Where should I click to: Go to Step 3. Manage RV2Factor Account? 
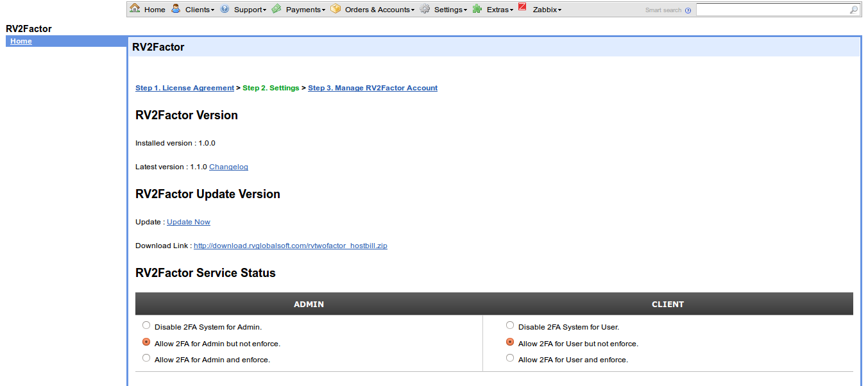tap(373, 88)
